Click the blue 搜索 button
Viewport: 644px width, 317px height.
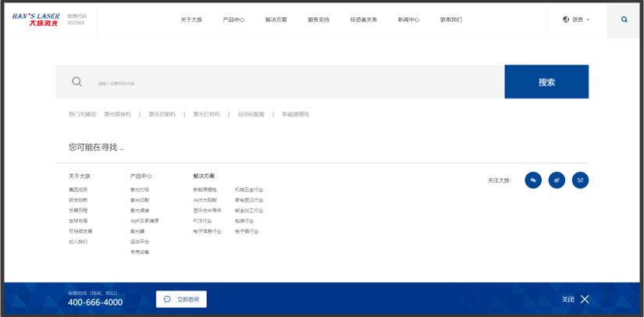tap(546, 82)
